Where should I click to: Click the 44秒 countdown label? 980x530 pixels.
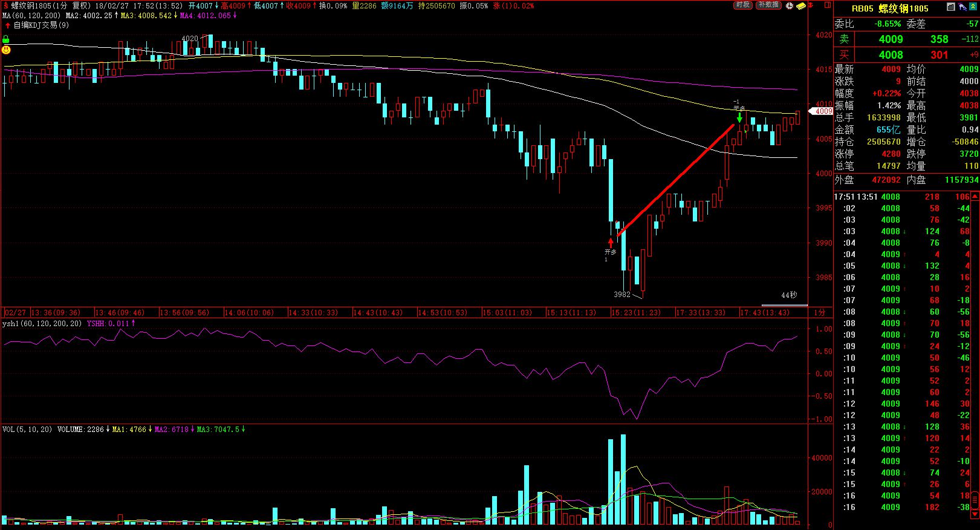coord(789,295)
